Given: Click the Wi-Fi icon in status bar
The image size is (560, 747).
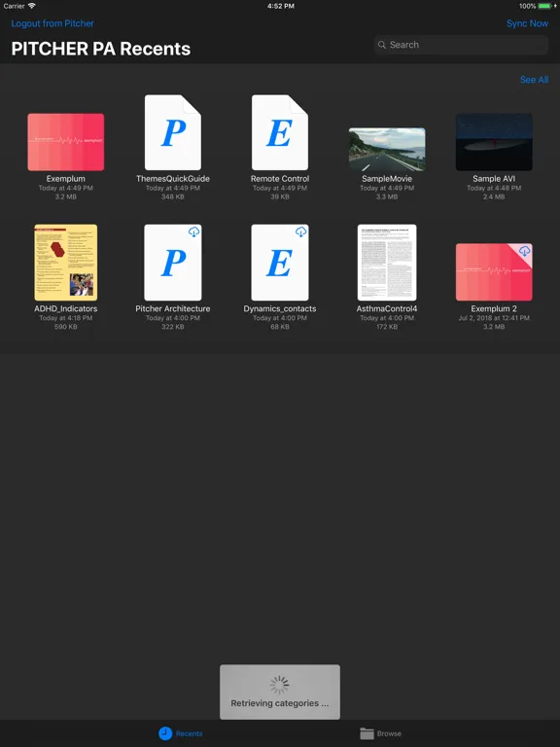Looking at the screenshot, I should 32,6.
